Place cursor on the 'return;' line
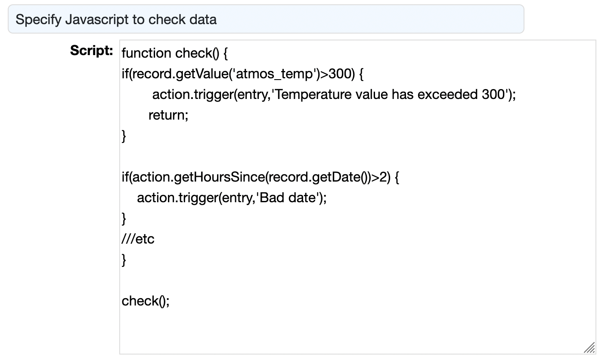Image resolution: width=614 pixels, height=364 pixels. [168, 115]
